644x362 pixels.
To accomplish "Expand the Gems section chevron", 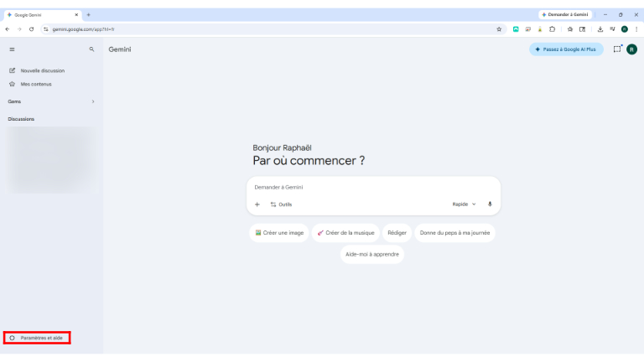I will pos(92,101).
